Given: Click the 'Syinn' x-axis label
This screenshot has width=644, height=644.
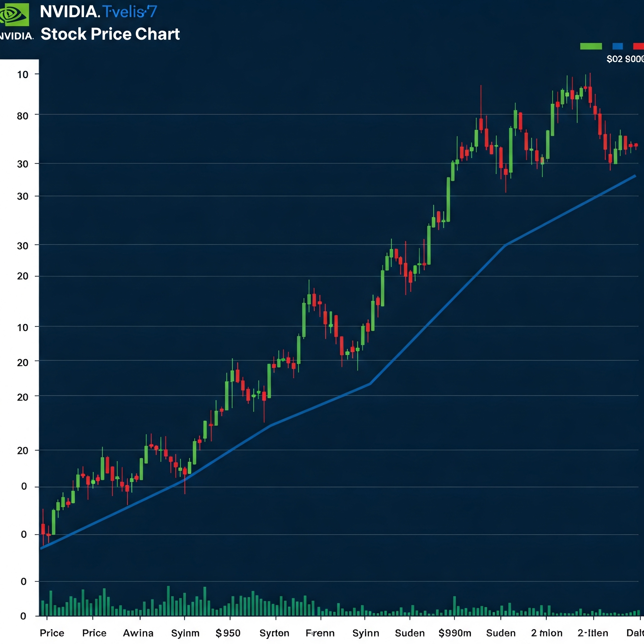Looking at the screenshot, I should tap(366, 633).
